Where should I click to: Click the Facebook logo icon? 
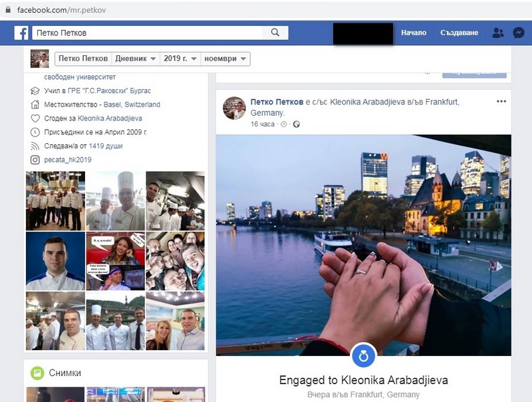click(x=22, y=33)
